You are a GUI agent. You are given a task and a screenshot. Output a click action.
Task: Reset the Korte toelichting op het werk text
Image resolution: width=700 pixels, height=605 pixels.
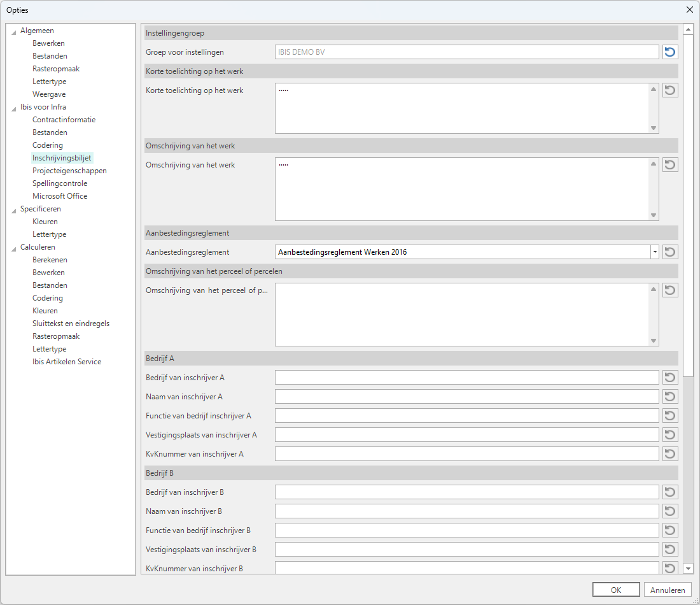click(669, 90)
